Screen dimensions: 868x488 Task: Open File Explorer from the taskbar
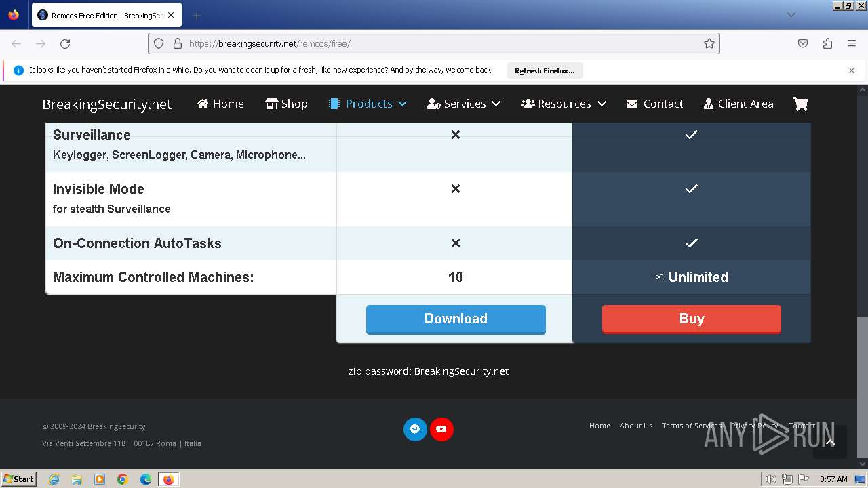[x=77, y=479]
